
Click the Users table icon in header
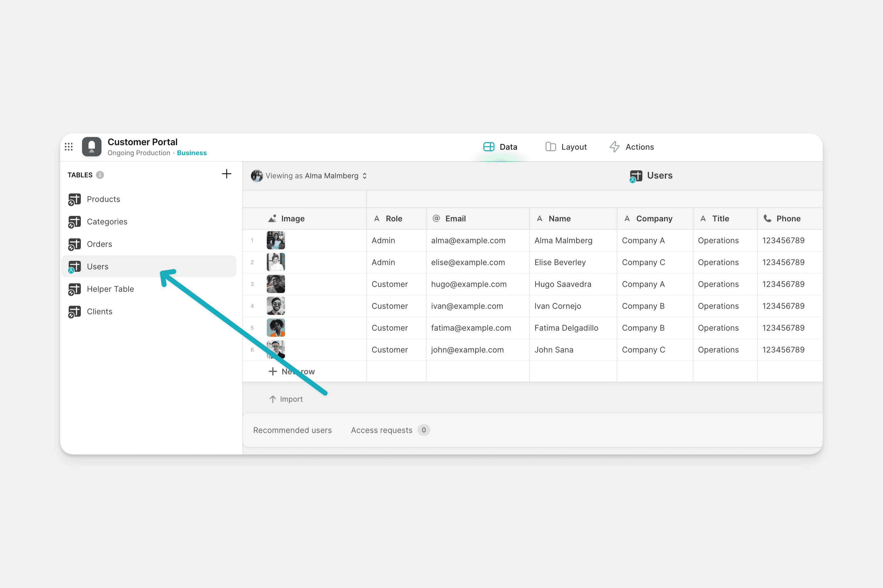(636, 176)
